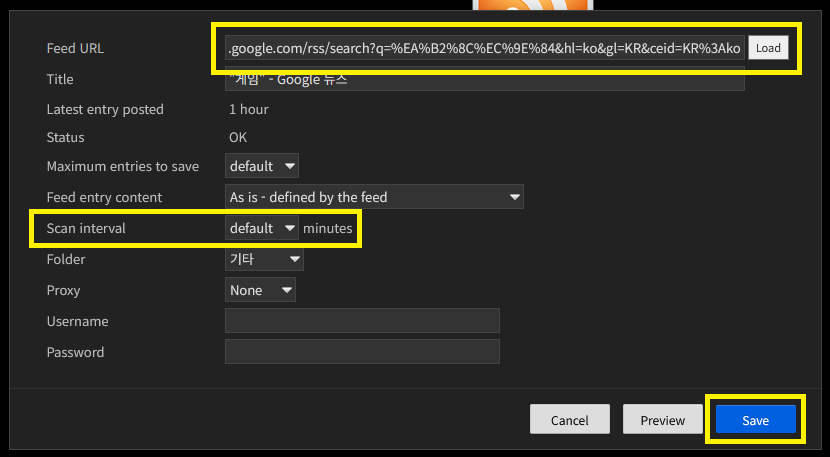This screenshot has width=830, height=457.
Task: Select the 'Feed URL' label
Action: [75, 48]
